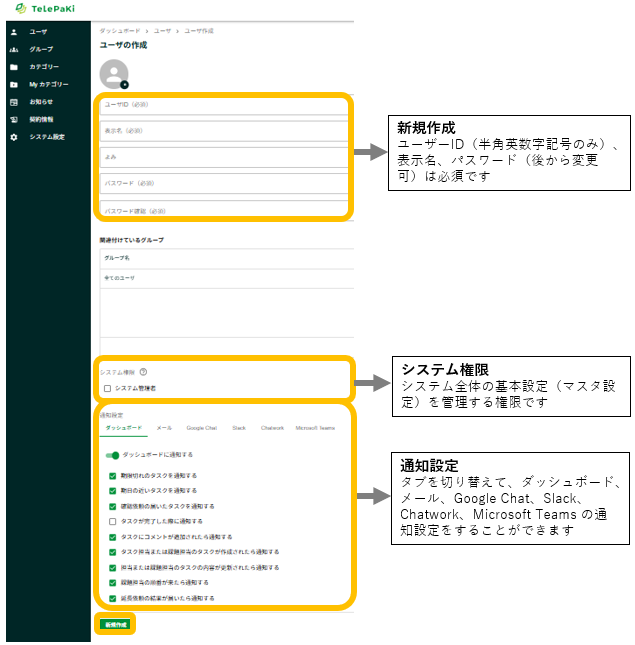635x645 pixels.
Task: Open お知らせ in the sidebar
Action: pos(41,101)
